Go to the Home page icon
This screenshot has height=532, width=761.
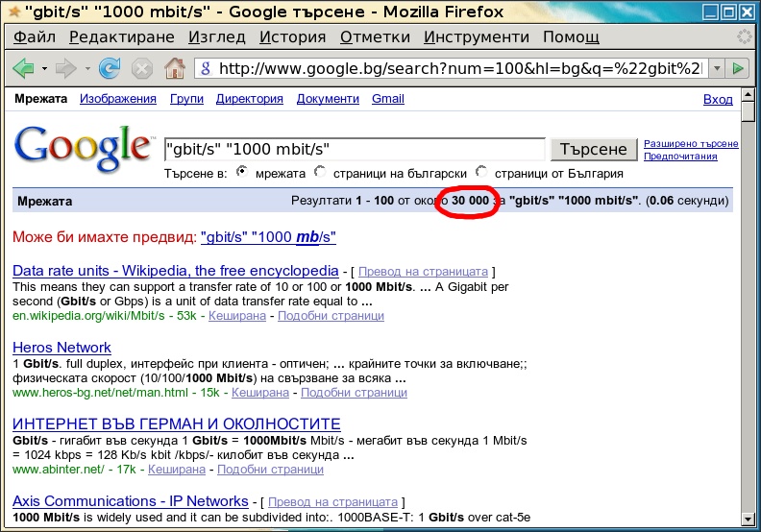tap(175, 68)
